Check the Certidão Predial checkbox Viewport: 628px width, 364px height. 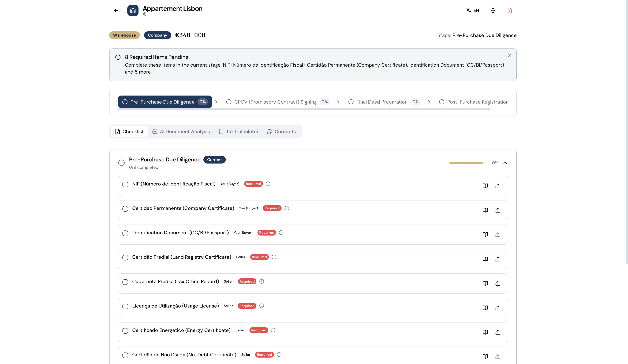point(125,257)
